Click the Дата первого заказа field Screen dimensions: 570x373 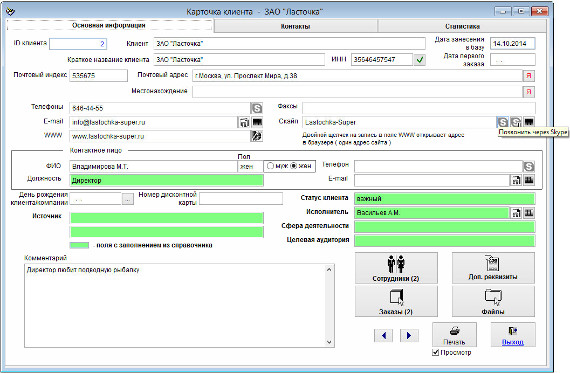[x=513, y=60]
